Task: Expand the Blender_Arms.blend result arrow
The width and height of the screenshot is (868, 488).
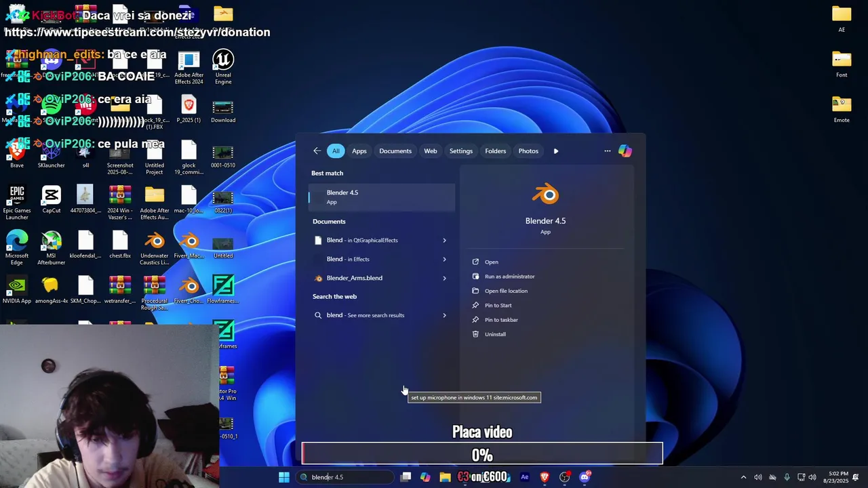Action: pos(445,279)
